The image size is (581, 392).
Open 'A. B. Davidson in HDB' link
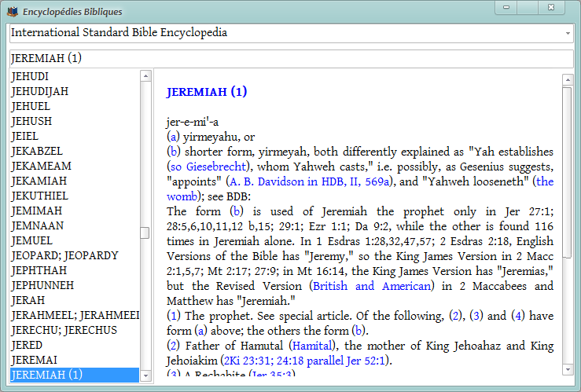click(x=310, y=181)
